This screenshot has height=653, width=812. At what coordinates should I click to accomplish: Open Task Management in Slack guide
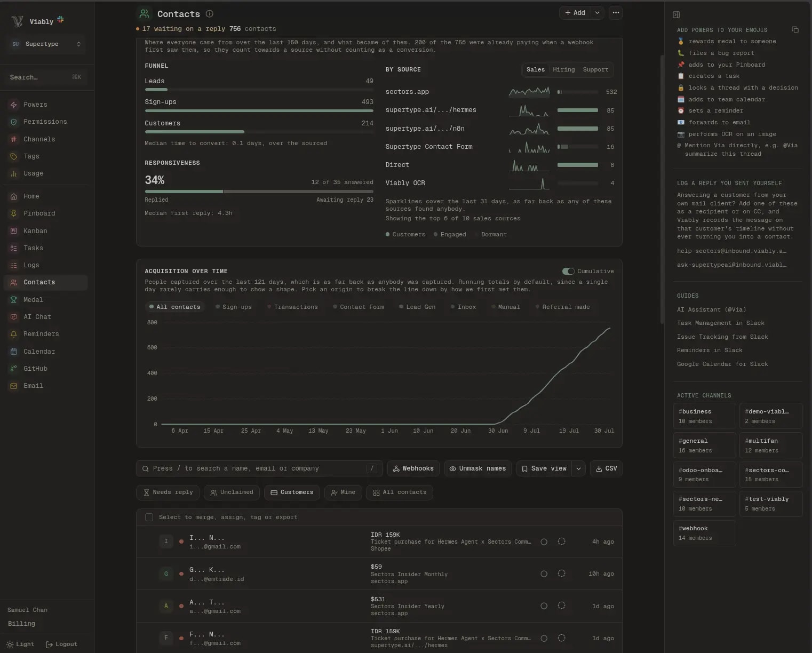tap(720, 323)
